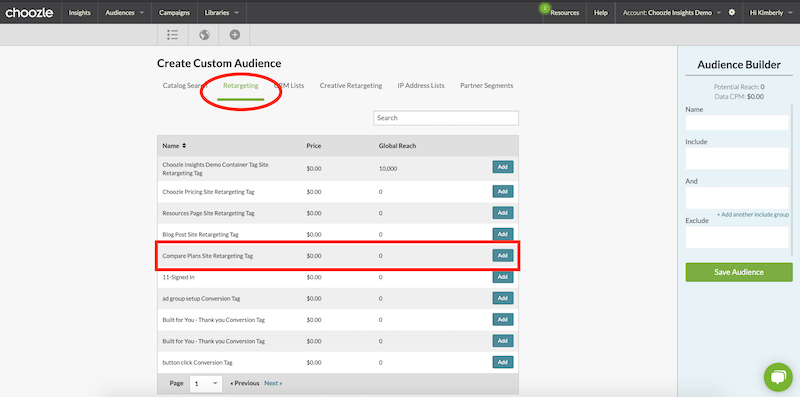Click the audience Name input field
Image resolution: width=800 pixels, height=397 pixels.
737,122
